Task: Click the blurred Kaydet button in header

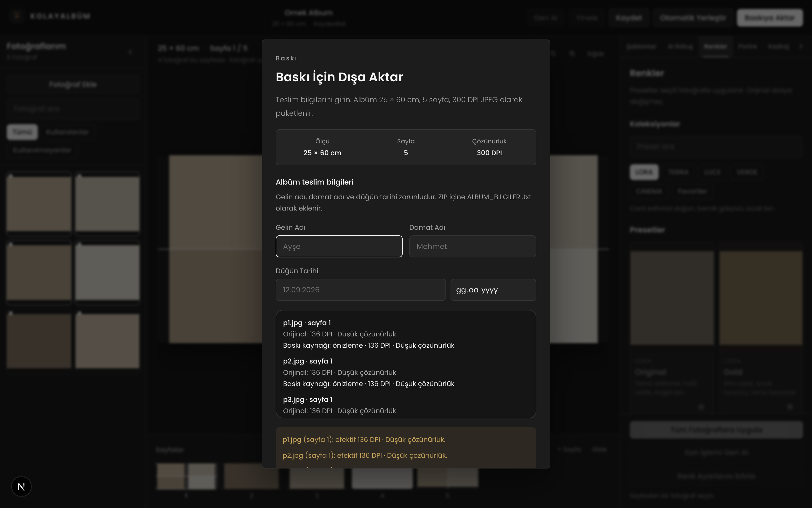Action: 628,17
